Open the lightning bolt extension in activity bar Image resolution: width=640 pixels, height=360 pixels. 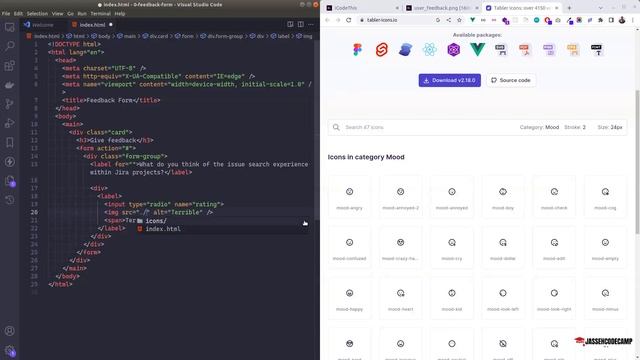[9, 162]
